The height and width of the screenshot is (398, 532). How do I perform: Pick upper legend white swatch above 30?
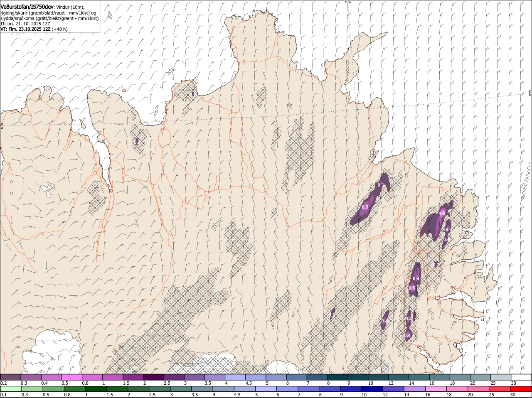coord(521,377)
